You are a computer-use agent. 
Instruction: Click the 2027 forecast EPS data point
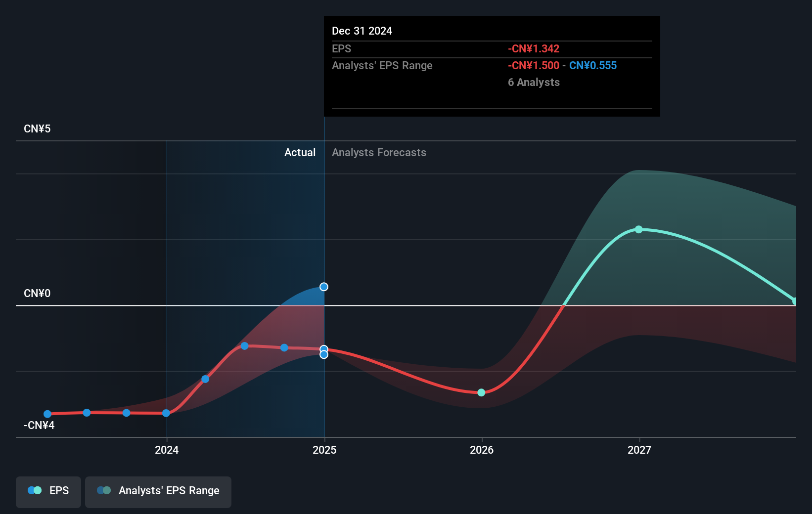[x=639, y=229]
